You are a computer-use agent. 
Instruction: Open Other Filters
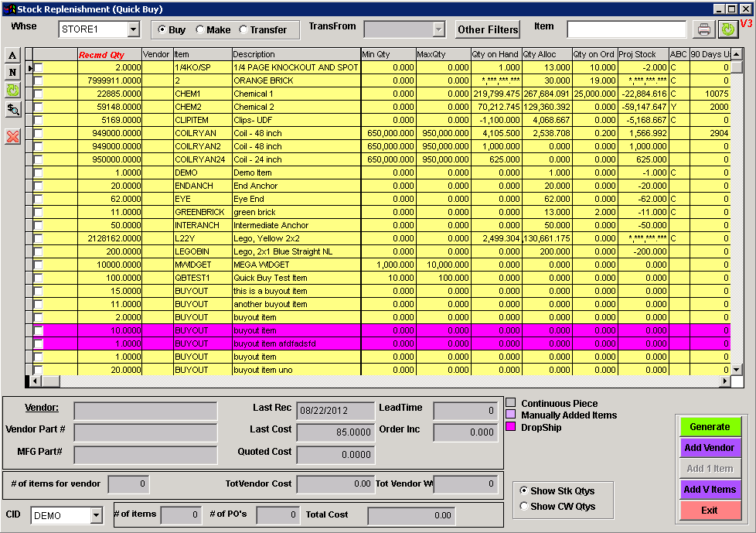pos(487,29)
